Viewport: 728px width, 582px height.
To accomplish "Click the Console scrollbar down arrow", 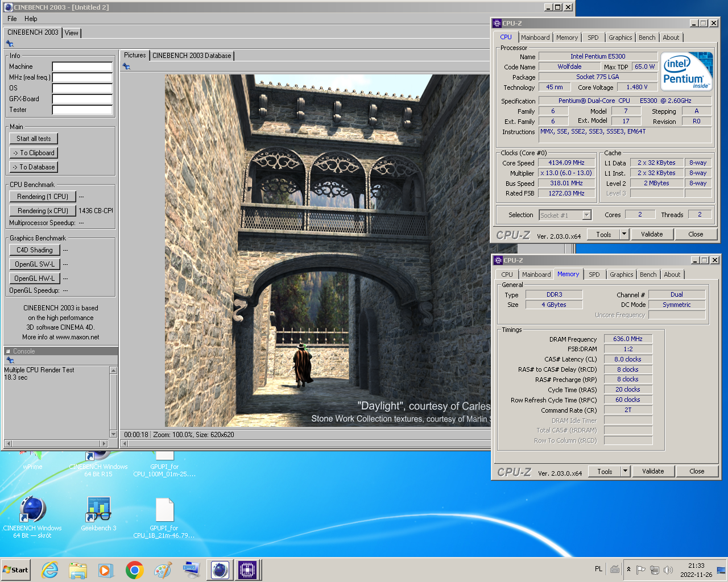I will click(x=113, y=434).
